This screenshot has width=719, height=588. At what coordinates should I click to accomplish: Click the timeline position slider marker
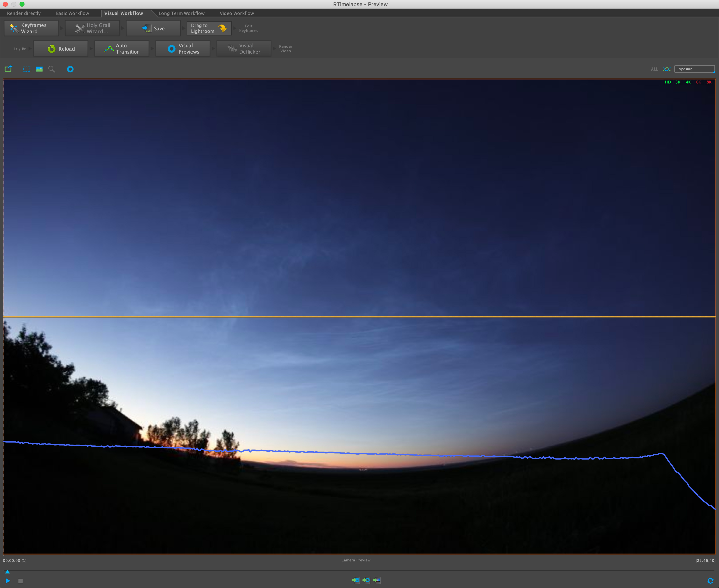[7, 572]
